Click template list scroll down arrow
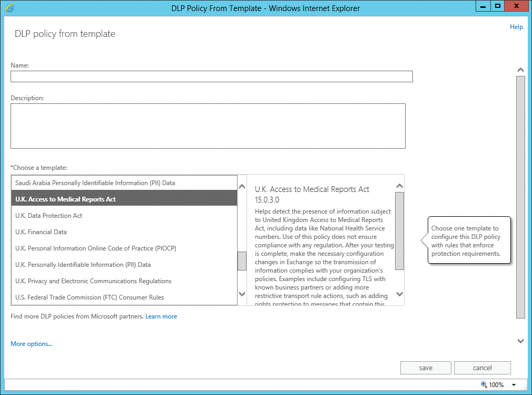This screenshot has height=395, width=532. 242,294
